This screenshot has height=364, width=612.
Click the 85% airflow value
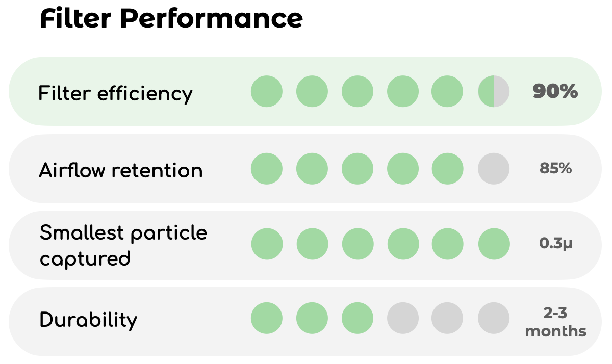point(555,168)
